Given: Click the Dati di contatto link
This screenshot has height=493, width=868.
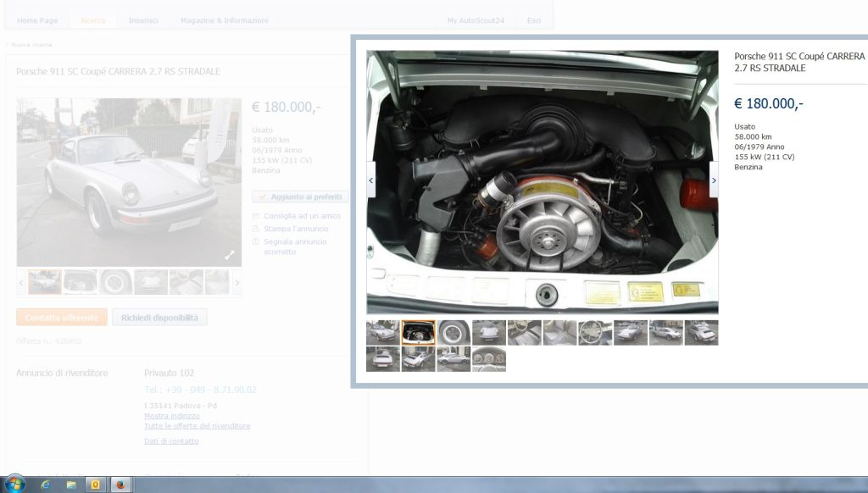Looking at the screenshot, I should (x=171, y=441).
